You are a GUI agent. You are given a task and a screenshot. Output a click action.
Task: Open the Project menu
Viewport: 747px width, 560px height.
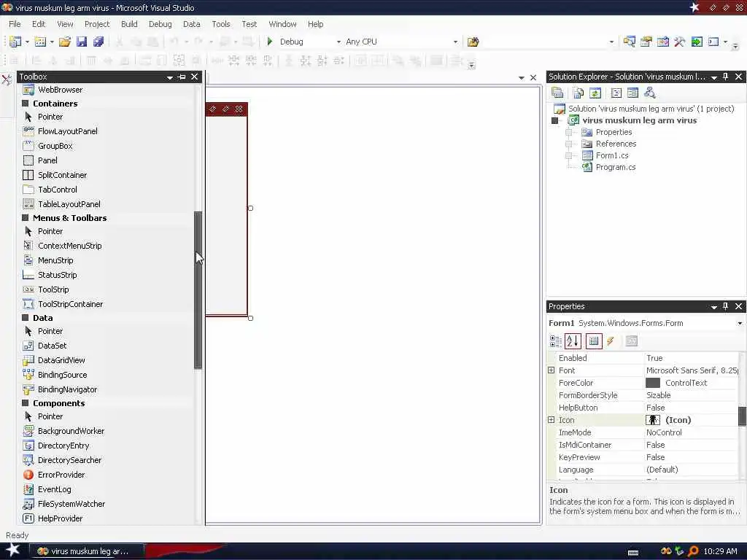click(97, 24)
